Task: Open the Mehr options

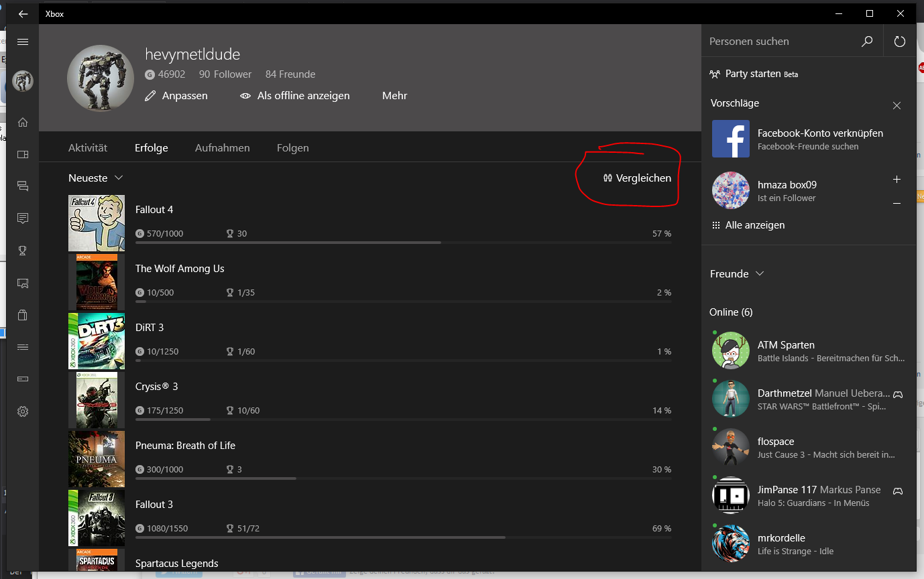Action: (x=395, y=96)
